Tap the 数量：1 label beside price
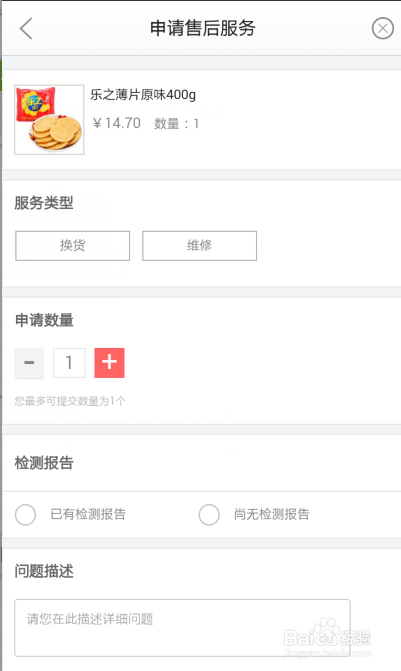The image size is (401, 671). 177,124
